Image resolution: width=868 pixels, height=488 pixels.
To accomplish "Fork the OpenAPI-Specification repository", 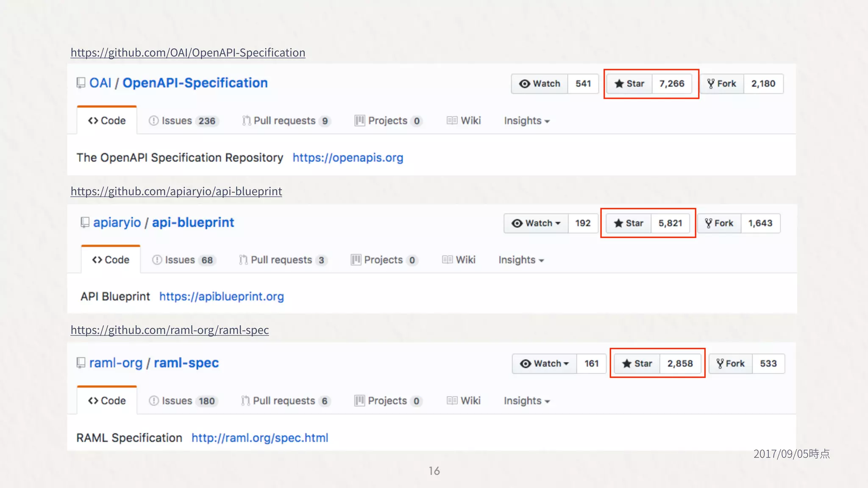I will point(722,84).
